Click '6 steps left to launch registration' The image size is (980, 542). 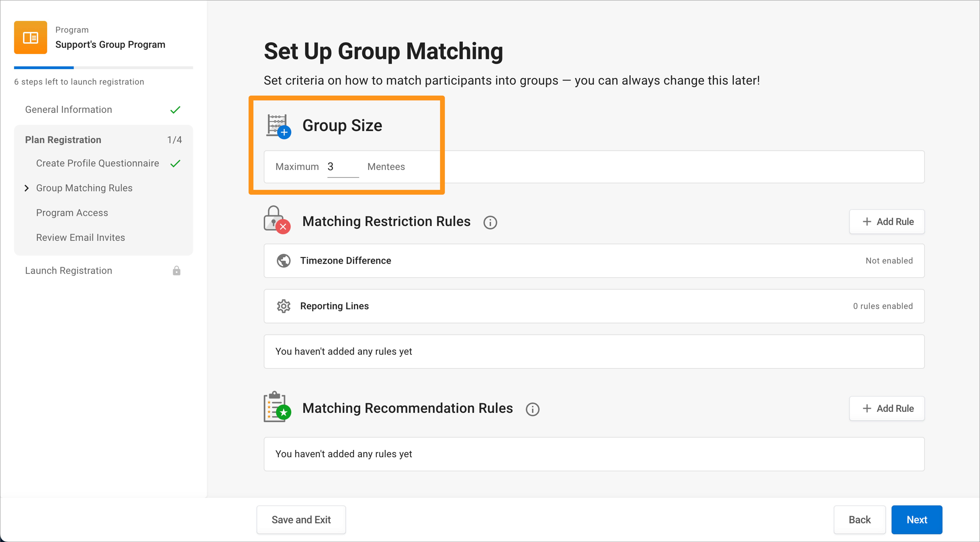pos(79,82)
